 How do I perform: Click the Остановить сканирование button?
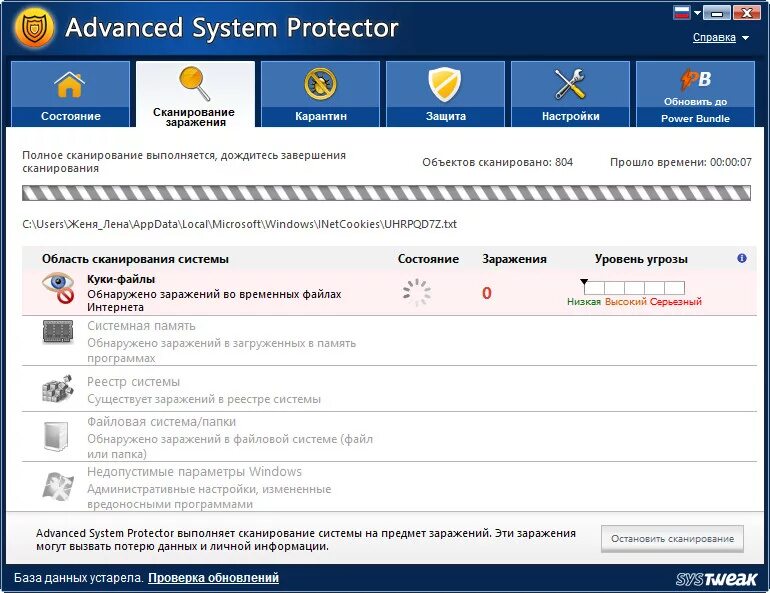[672, 539]
